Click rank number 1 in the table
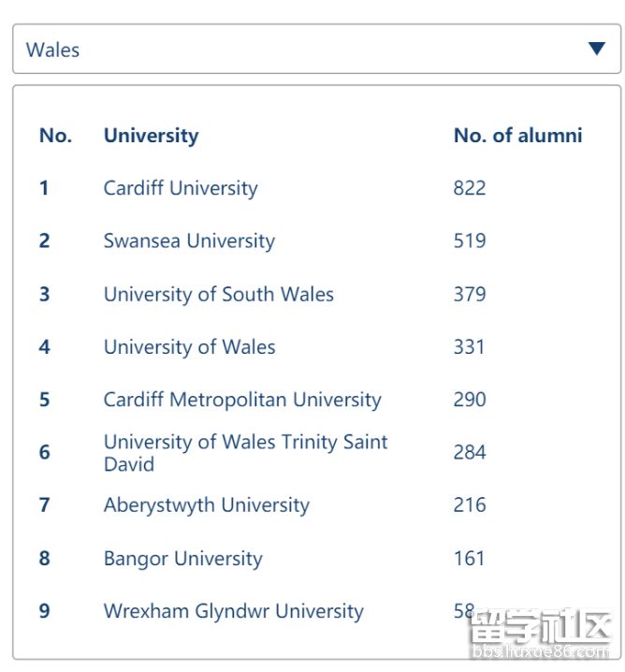This screenshot has height=672, width=625. point(44,188)
